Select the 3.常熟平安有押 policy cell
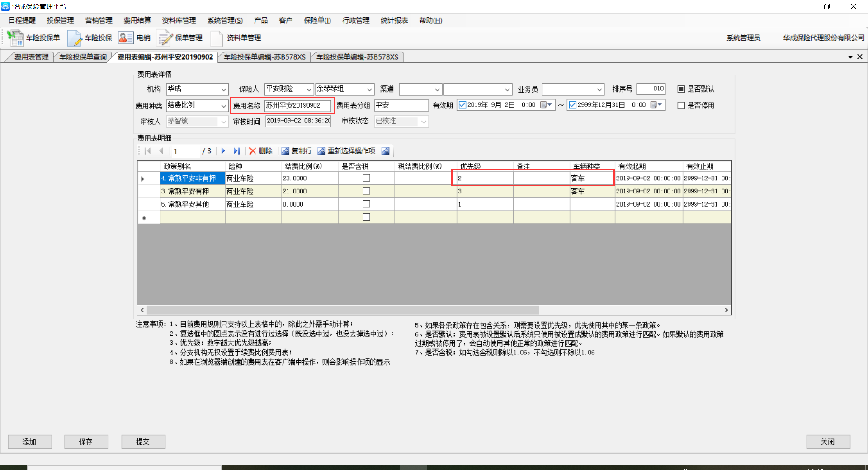 pyautogui.click(x=193, y=191)
